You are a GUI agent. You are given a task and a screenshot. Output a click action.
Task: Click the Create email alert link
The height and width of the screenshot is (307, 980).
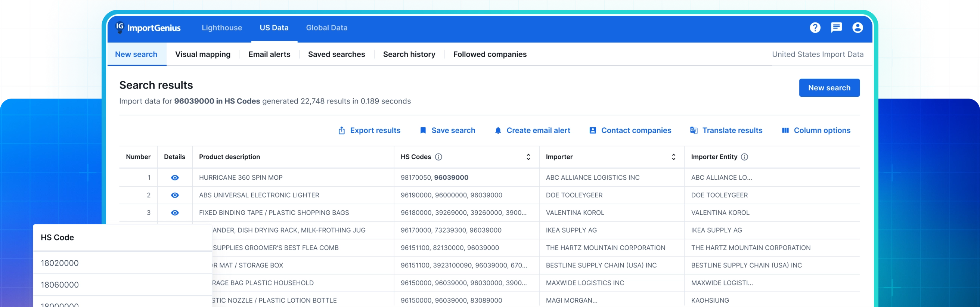538,130
